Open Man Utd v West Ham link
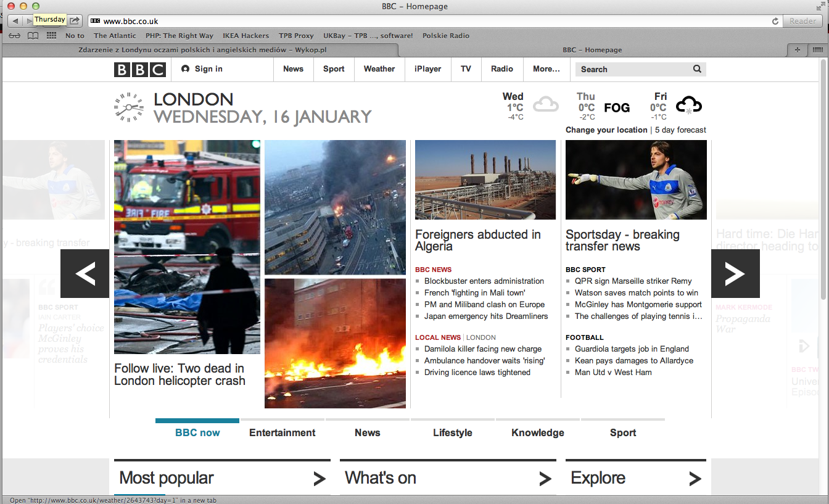The image size is (829, 504). point(613,373)
